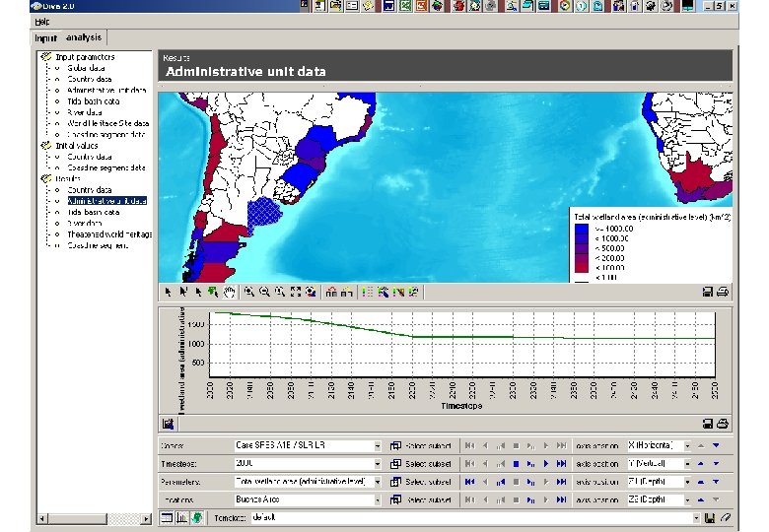Select Country data under Results
Viewport: 769px width, 532px height.
tap(90, 190)
